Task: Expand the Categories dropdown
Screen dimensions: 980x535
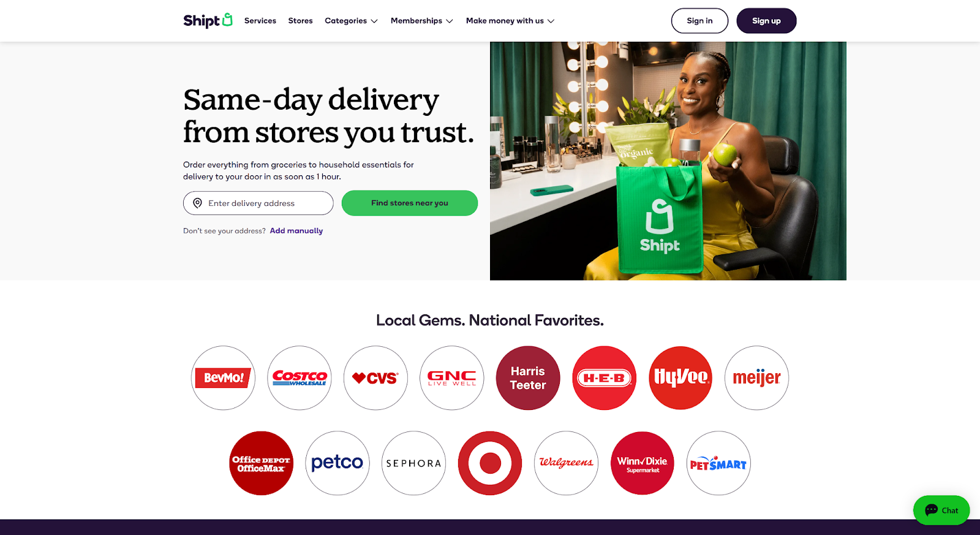Action: [x=351, y=21]
